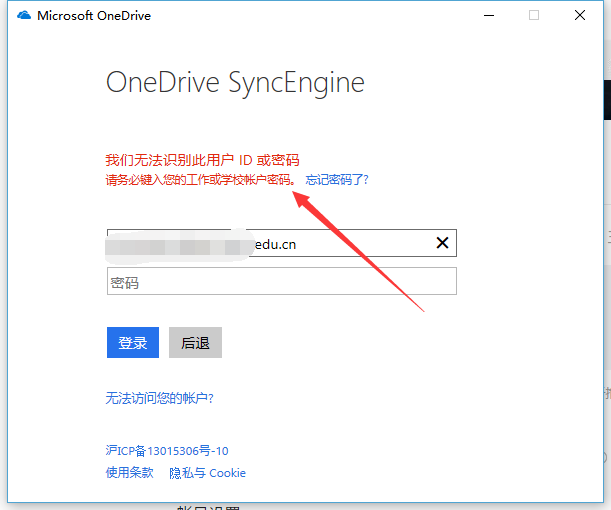Open the 忘记密码了? link

coord(337,180)
